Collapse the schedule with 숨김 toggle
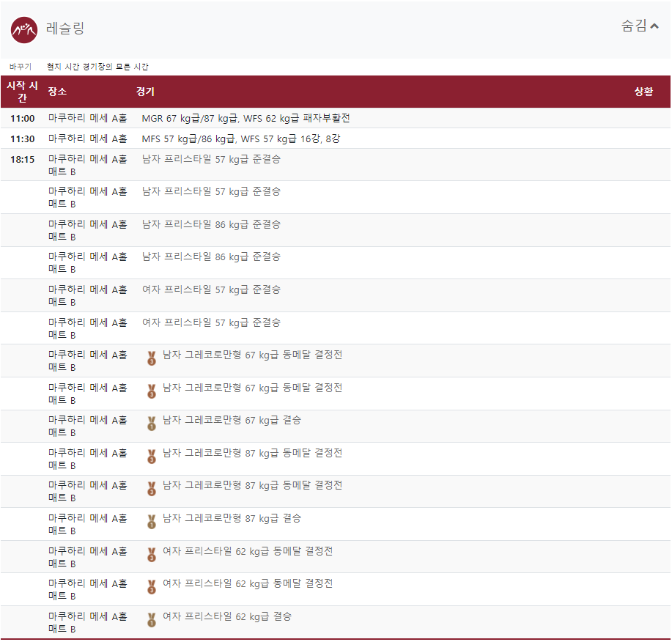Image resolution: width=672 pixels, height=642 pixels. (640, 26)
